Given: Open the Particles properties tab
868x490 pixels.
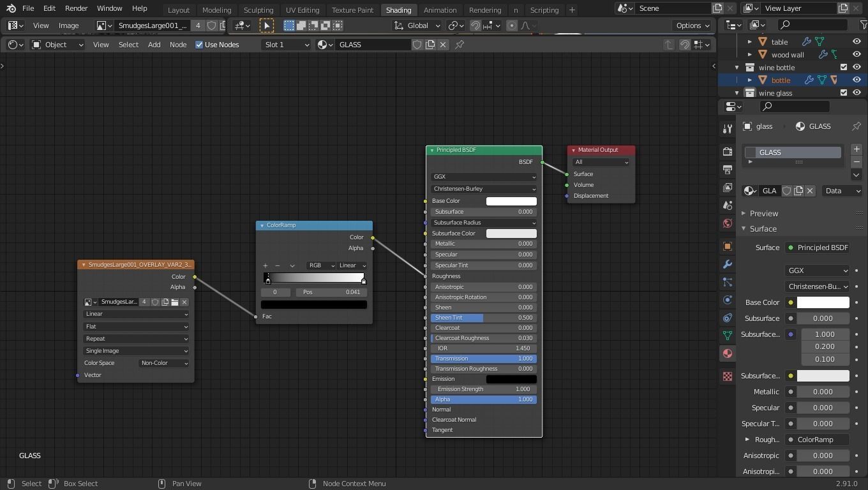Looking at the screenshot, I should 727,282.
